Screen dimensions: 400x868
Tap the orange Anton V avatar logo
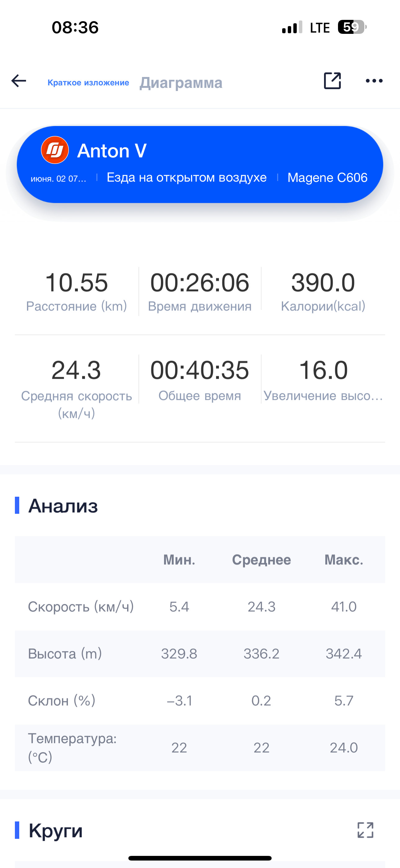55,150
